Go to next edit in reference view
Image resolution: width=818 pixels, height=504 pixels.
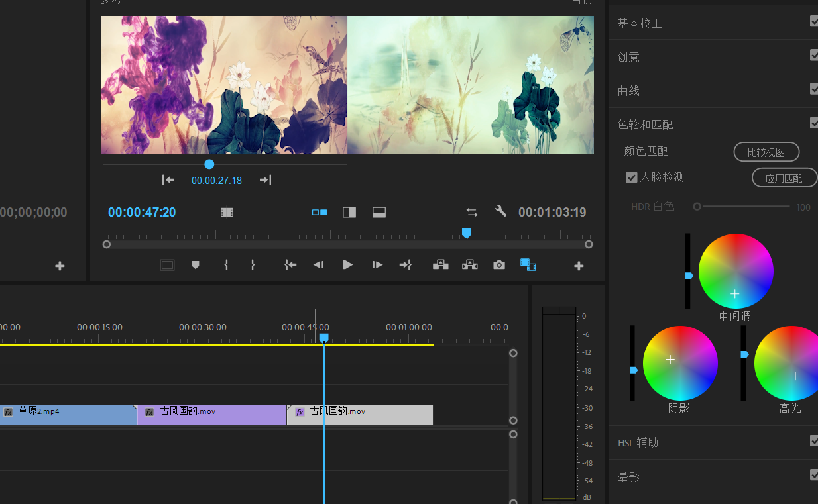click(265, 180)
